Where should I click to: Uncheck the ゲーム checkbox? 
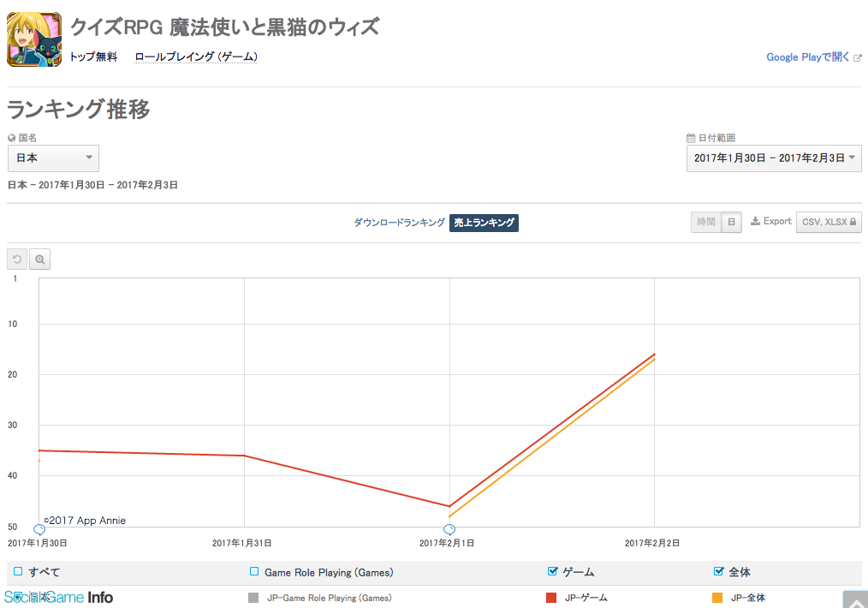pos(552,571)
